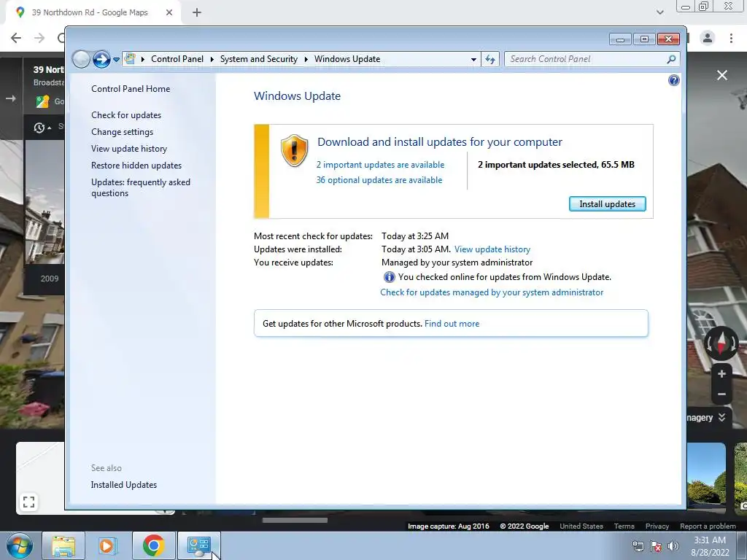Click Terms link in Maps footer

[x=624, y=526]
